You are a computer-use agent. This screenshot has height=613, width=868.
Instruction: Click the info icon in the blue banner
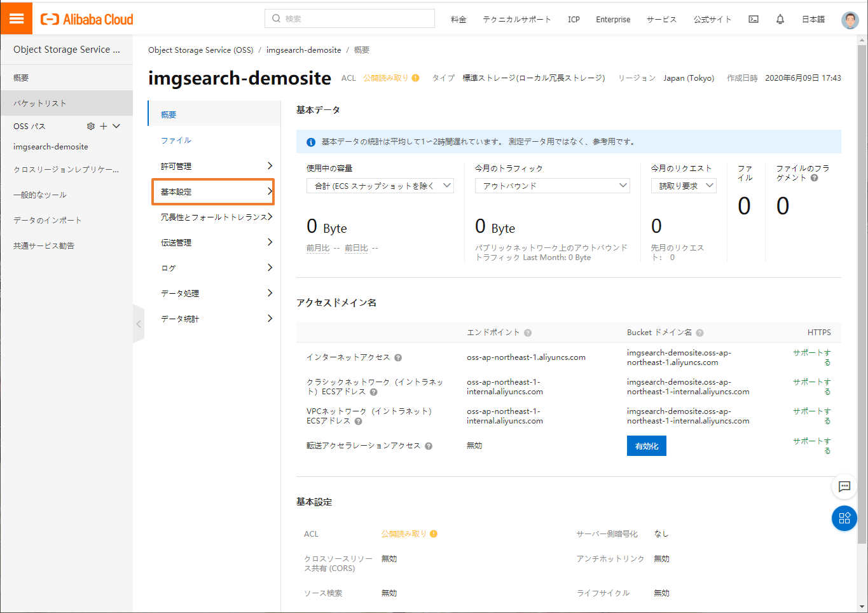click(311, 142)
